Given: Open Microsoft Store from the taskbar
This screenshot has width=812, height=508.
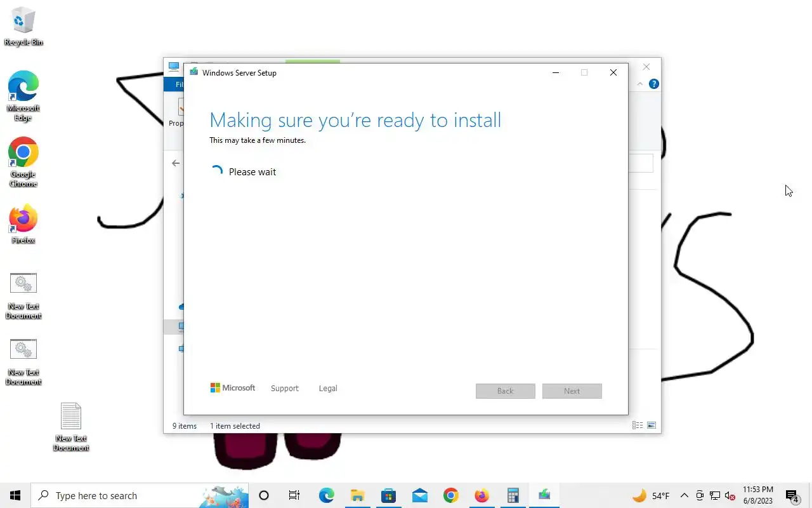Looking at the screenshot, I should tap(388, 495).
